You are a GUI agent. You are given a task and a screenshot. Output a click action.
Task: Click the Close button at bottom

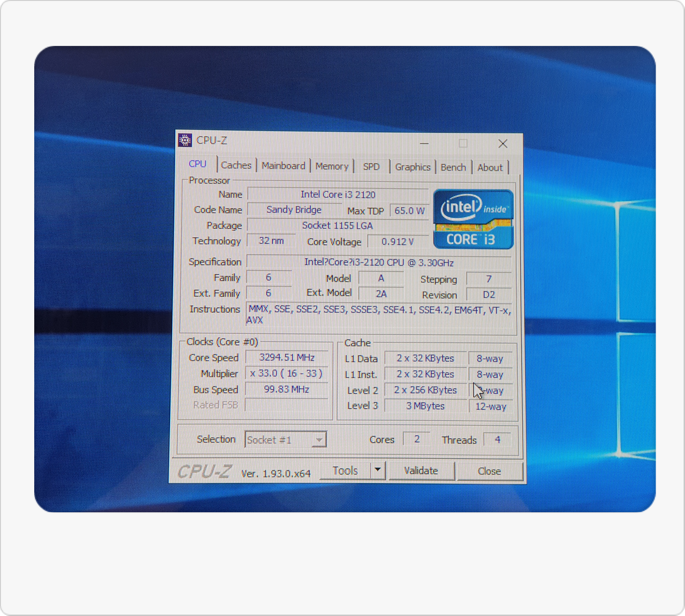pos(489,471)
